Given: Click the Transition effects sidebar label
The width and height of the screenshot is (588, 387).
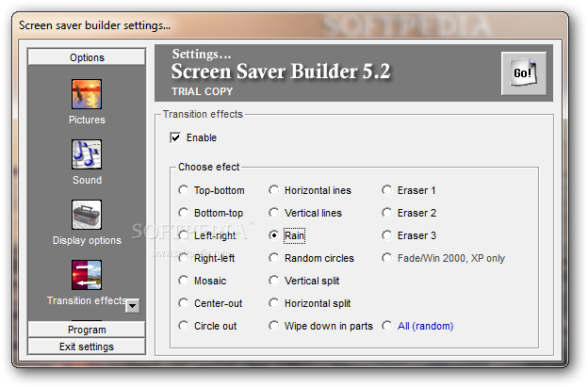Looking at the screenshot, I should click(x=87, y=300).
